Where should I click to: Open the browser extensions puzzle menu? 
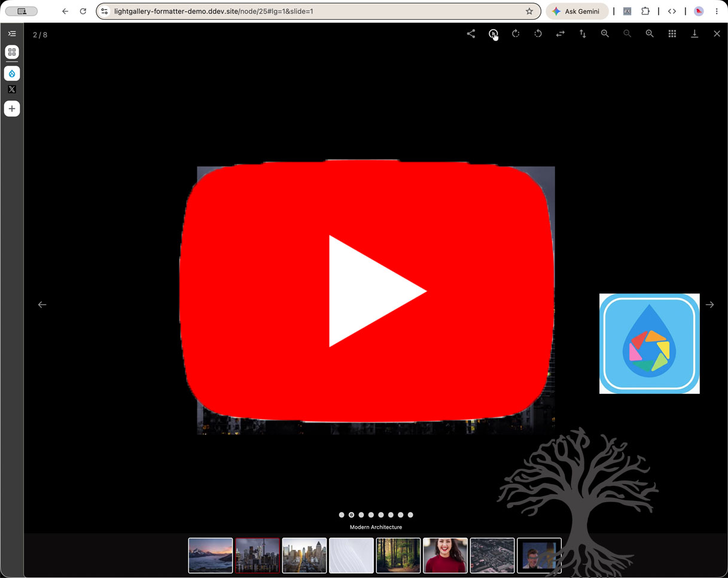tap(645, 11)
